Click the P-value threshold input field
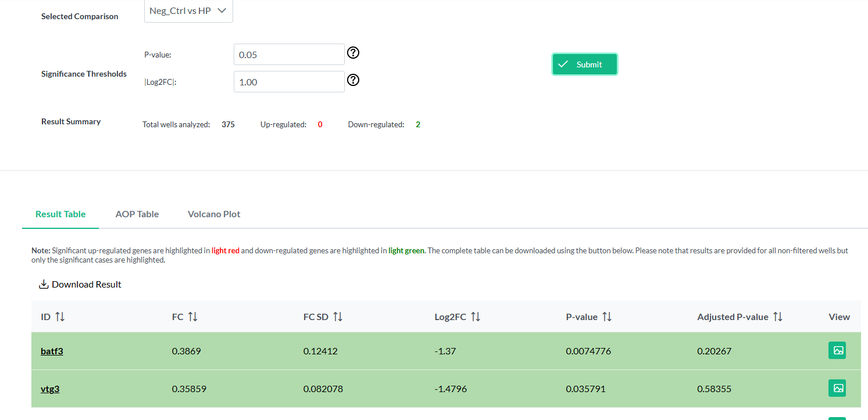The height and width of the screenshot is (420, 868). (x=289, y=55)
